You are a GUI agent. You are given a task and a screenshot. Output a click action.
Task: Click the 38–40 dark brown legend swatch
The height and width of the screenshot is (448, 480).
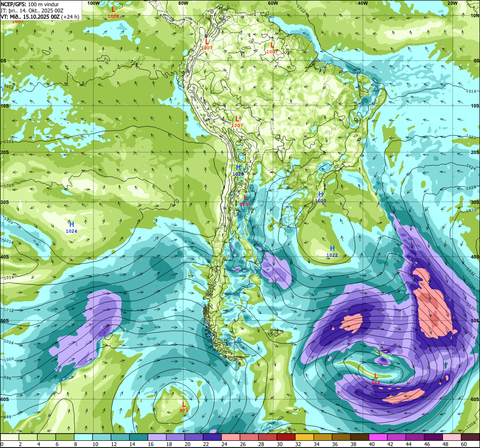pos(360,437)
